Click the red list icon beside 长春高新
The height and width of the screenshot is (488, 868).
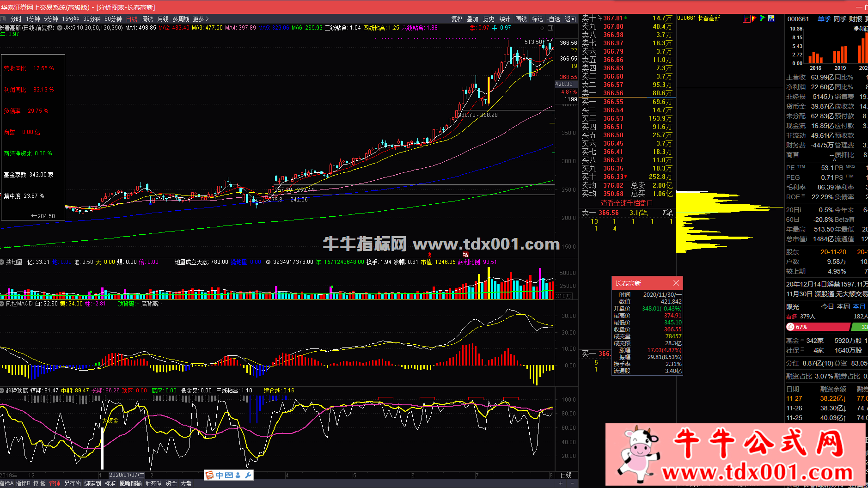click(746, 18)
